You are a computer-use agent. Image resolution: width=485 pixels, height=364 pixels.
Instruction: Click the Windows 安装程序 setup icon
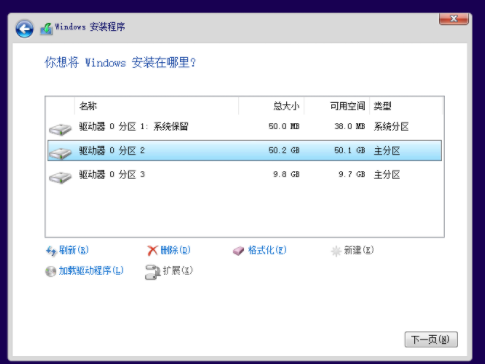point(46,29)
